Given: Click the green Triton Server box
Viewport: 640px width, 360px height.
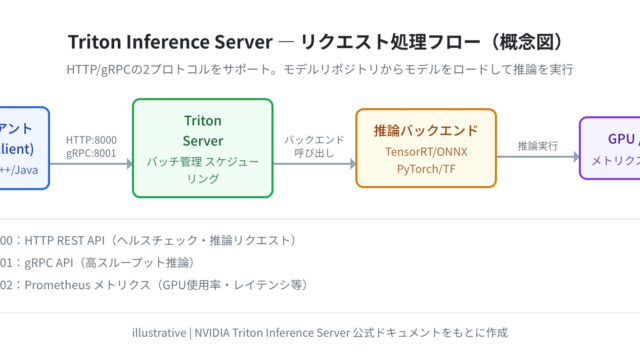Looking at the screenshot, I should 202,148.
